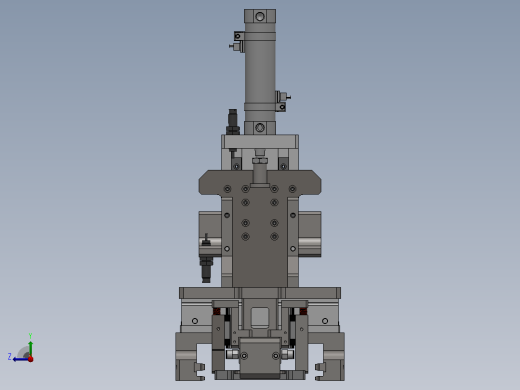Click left screw on bottom gripper block
This screenshot has height=390, width=520.
[x=244, y=356]
